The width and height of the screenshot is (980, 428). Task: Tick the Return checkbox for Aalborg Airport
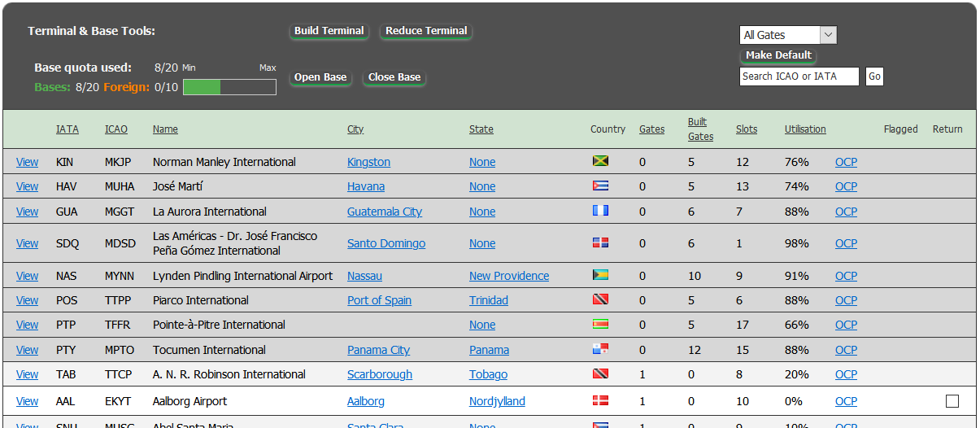pos(952,401)
